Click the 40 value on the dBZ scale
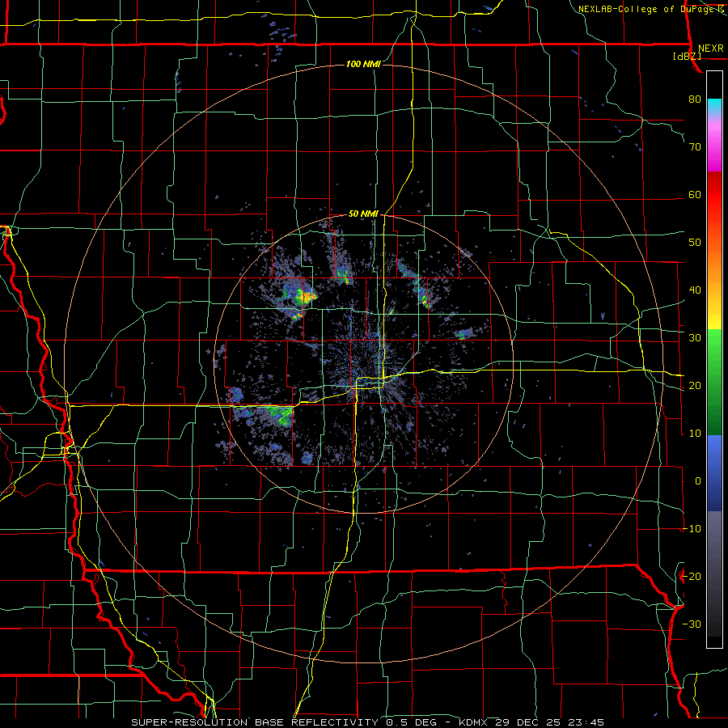 (x=695, y=290)
